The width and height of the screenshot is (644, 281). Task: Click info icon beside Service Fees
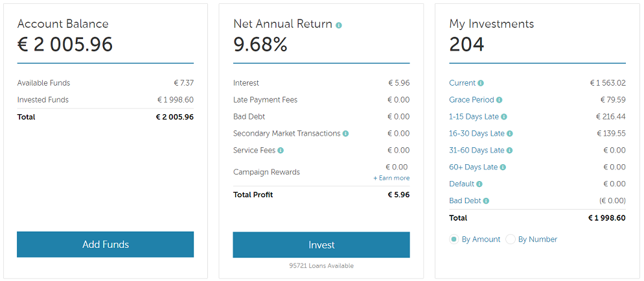pyautogui.click(x=281, y=151)
